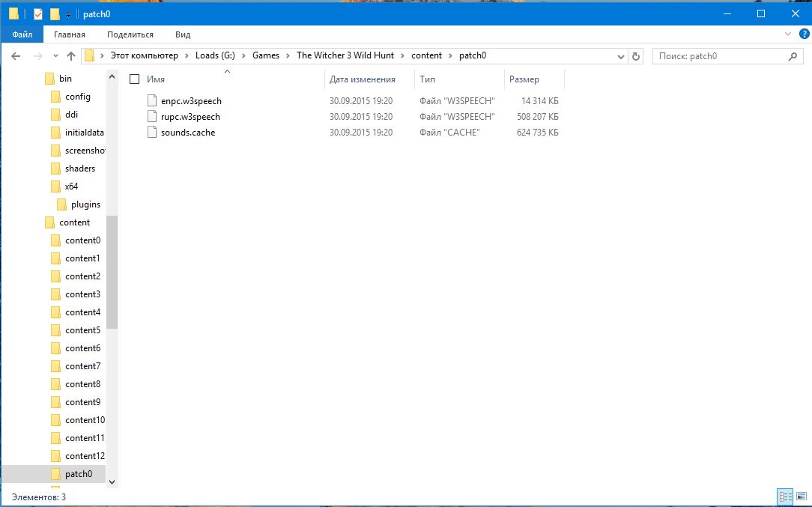The image size is (812, 507).
Task: Sort by Дата изменения column header
Action: [363, 79]
